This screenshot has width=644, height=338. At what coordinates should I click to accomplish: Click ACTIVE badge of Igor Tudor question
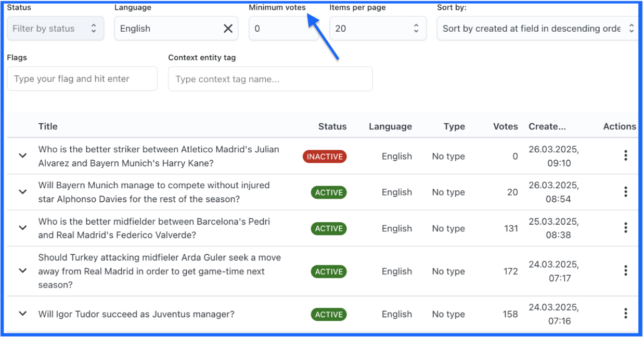[329, 314]
